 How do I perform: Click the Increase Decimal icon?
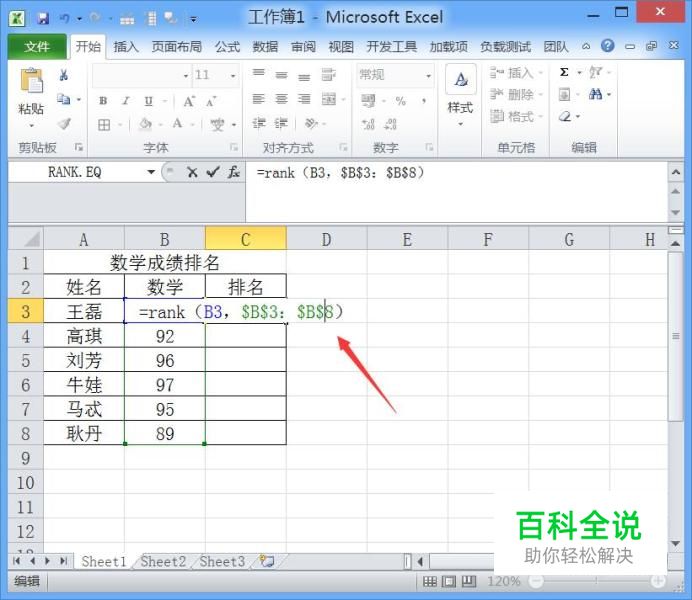(368, 124)
